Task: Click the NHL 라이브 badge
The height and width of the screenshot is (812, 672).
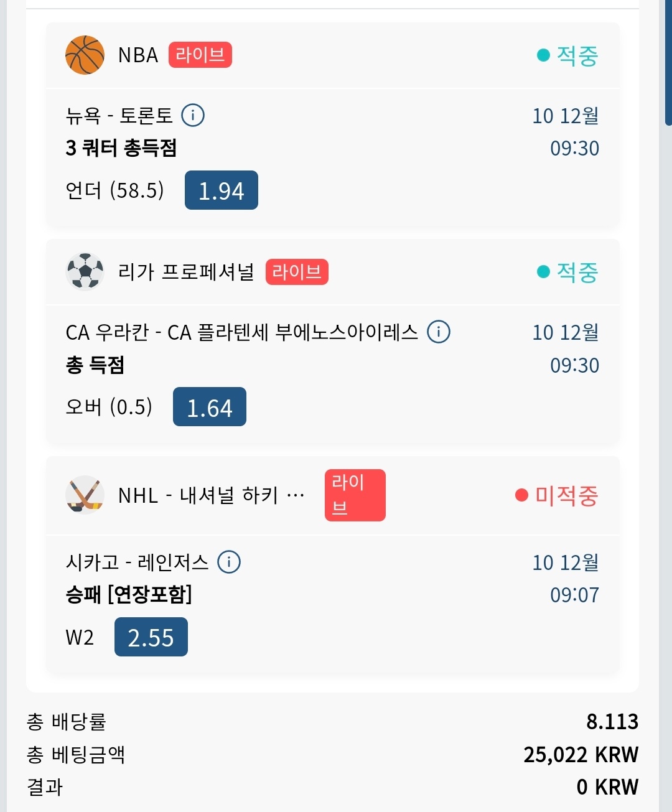Action: (x=355, y=495)
